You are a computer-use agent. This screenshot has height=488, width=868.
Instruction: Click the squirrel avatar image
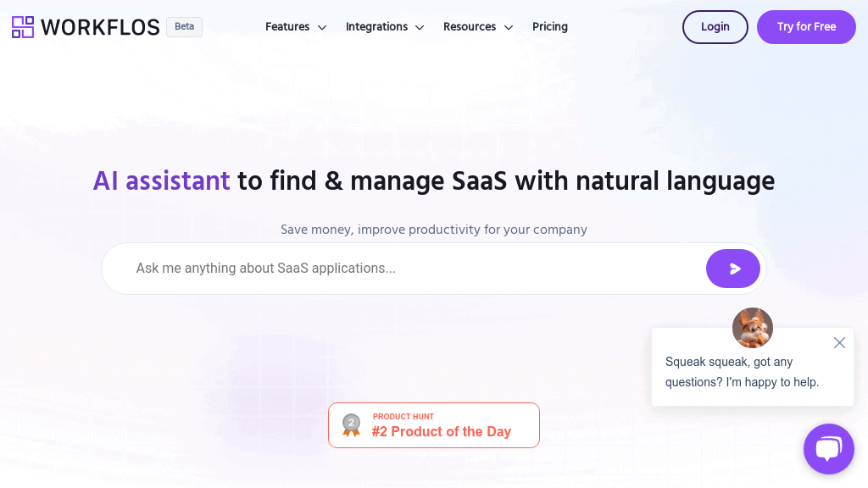click(752, 328)
